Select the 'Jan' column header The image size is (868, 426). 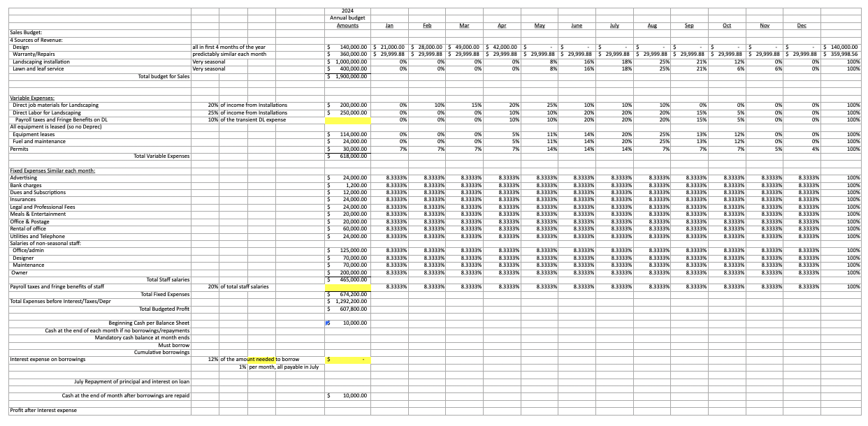tap(390, 25)
